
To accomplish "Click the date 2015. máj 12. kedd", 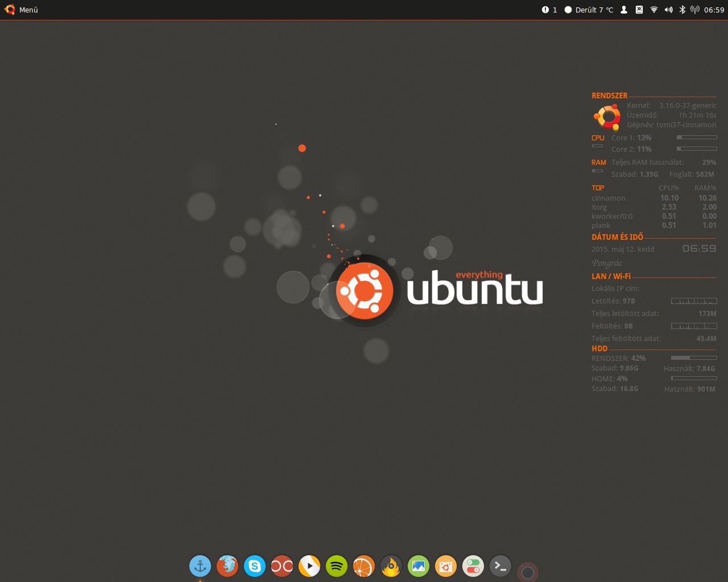I will (x=623, y=249).
